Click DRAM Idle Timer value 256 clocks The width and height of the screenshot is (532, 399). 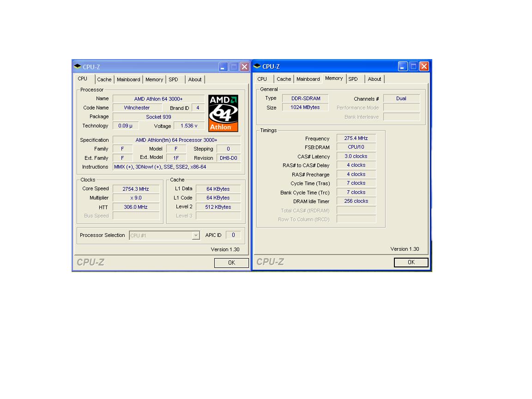[x=356, y=201]
